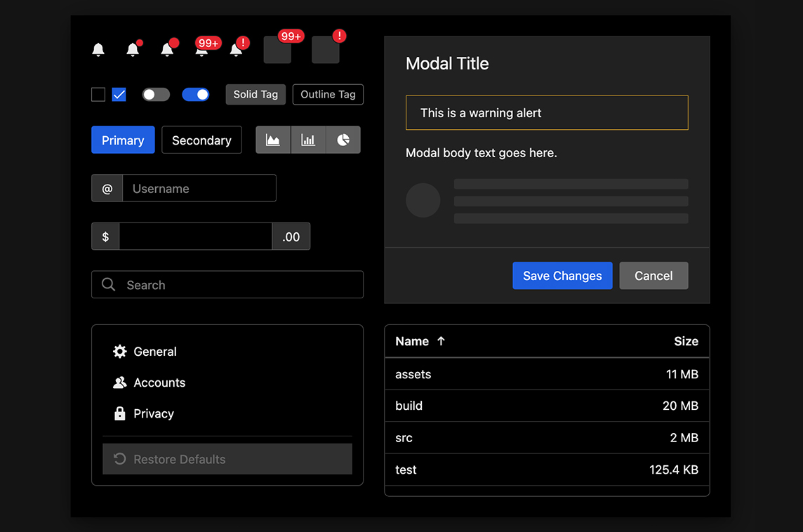Screen dimensions: 803x532
Task: Turn off the blue toggle switch
Action: point(196,95)
